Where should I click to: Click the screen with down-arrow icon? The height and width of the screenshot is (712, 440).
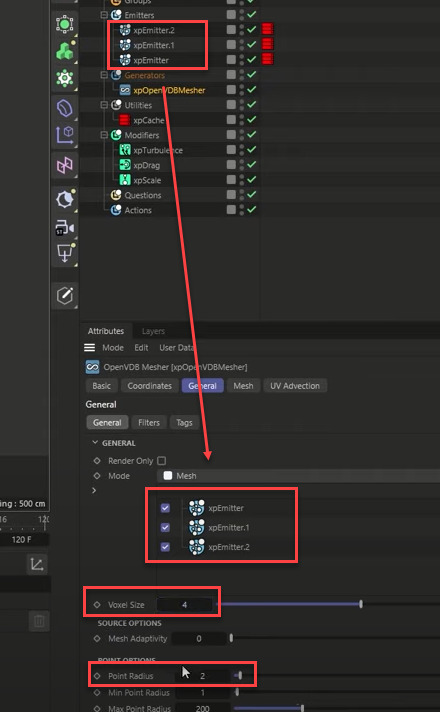[65, 253]
